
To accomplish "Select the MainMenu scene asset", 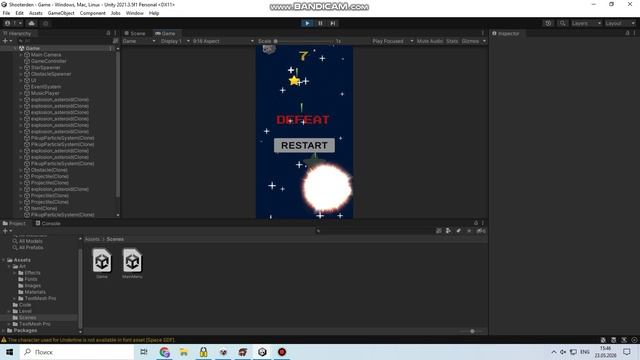I will click(132, 264).
